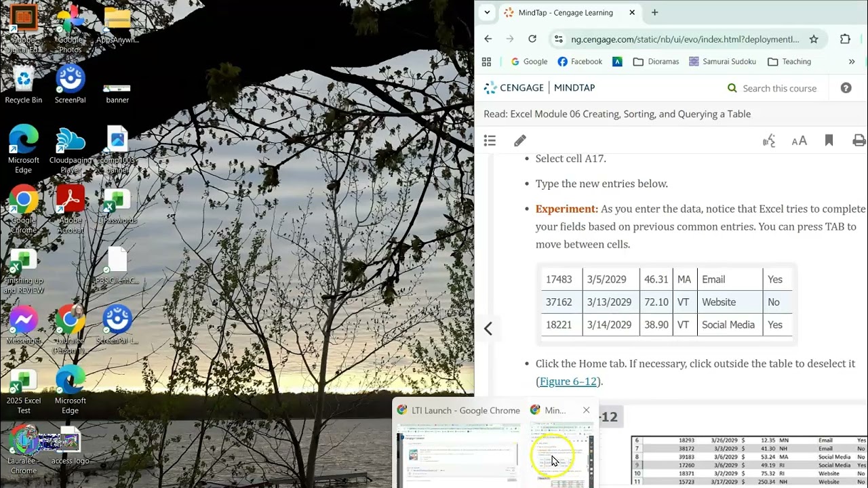Viewport: 868px width, 488px height.
Task: Open AppsAnywhere folder on desktop
Action: (x=117, y=24)
